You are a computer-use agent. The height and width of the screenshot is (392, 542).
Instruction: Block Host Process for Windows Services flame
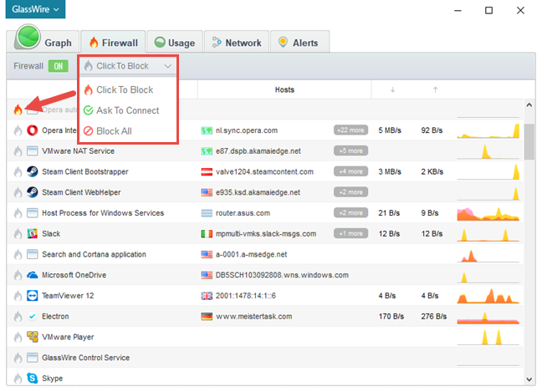(18, 213)
